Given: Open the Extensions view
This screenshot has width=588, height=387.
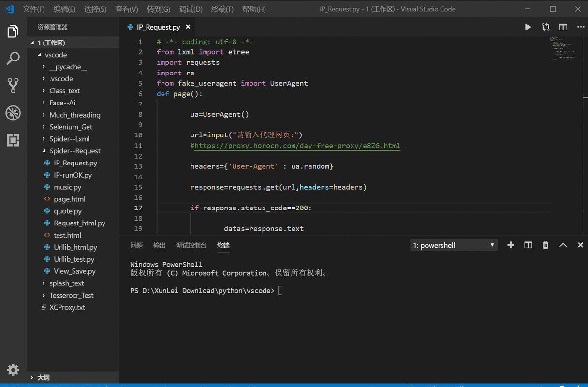Looking at the screenshot, I should click(x=13, y=140).
